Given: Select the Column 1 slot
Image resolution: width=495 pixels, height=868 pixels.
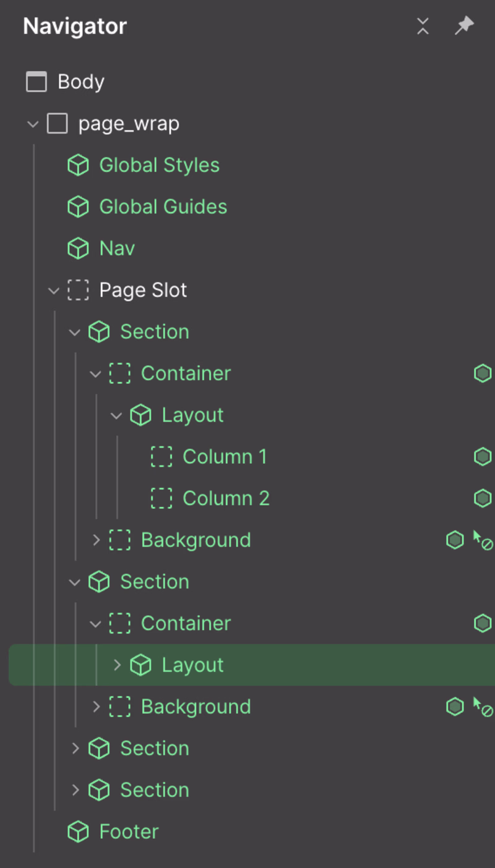Looking at the screenshot, I should tap(224, 457).
